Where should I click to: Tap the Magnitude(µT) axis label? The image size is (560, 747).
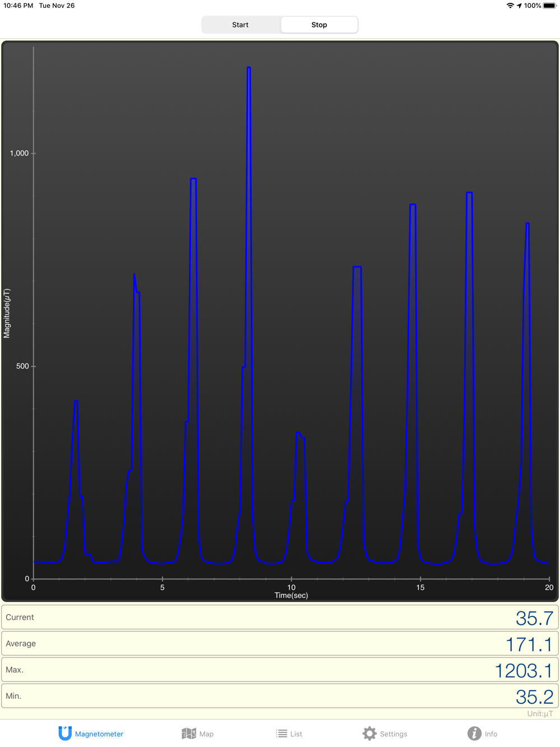click(7, 314)
